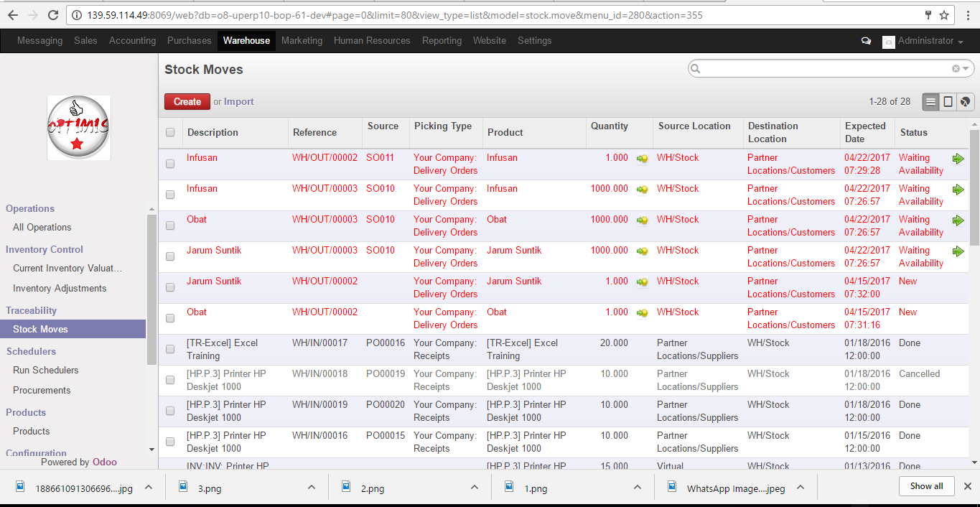Click the magnifier icon in search box
Image resolution: width=980 pixels, height=507 pixels.
coord(695,69)
